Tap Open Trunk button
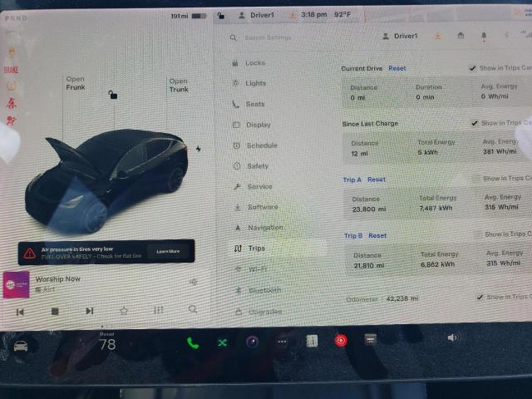Image resolution: width=532 pixels, height=399 pixels. pyautogui.click(x=179, y=85)
